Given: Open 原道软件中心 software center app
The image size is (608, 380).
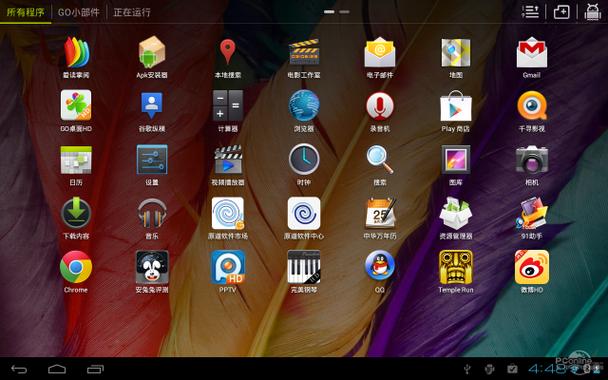Looking at the screenshot, I should [304, 213].
